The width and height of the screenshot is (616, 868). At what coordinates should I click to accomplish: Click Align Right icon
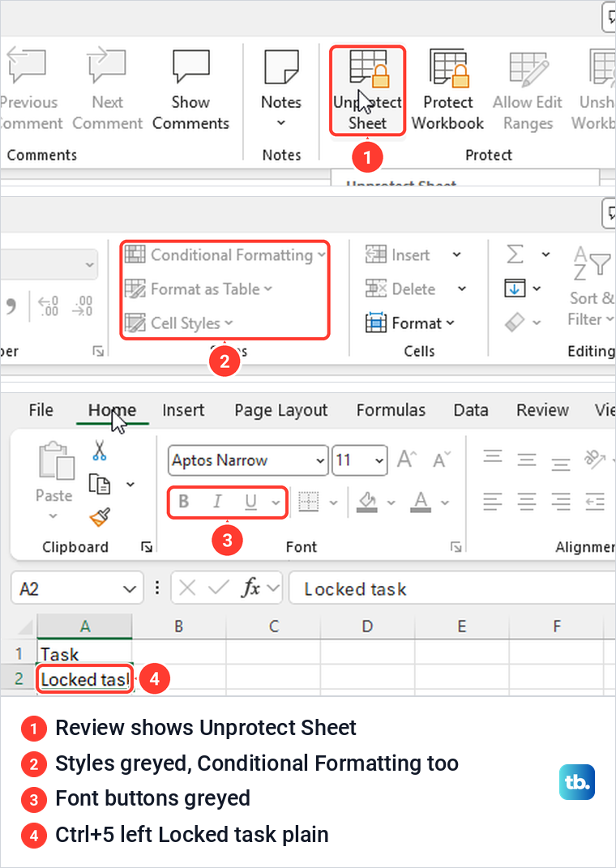pyautogui.click(x=561, y=502)
